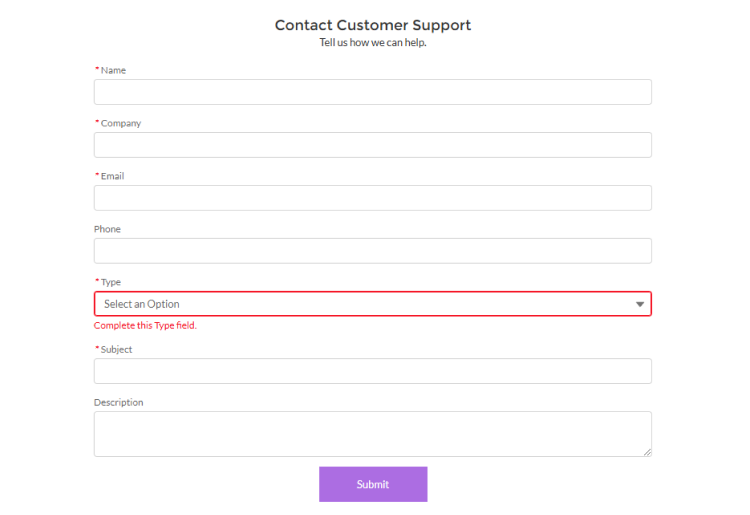Click the 'Tell us how we can help' subtitle
Image resolution: width=750 pixels, height=515 pixels.
tap(373, 42)
